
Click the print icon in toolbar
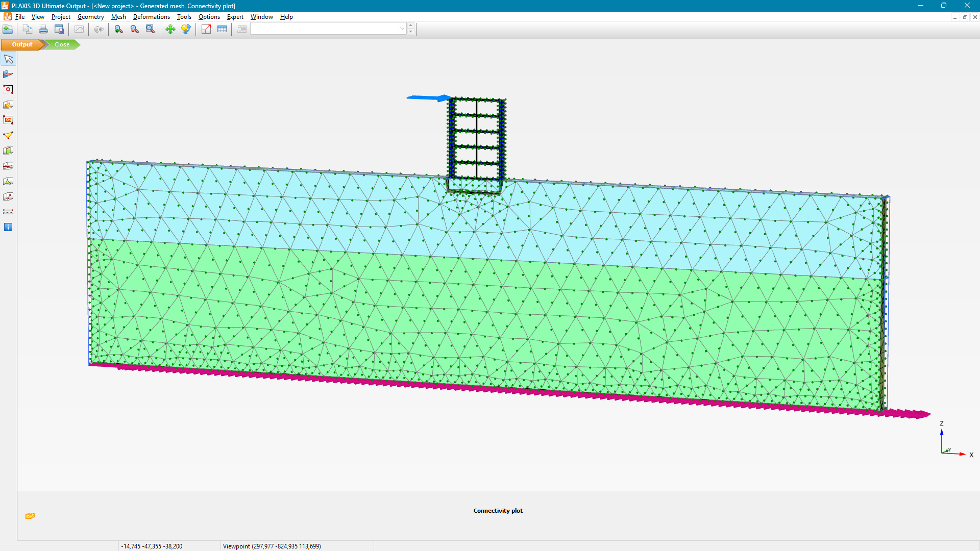coord(43,29)
